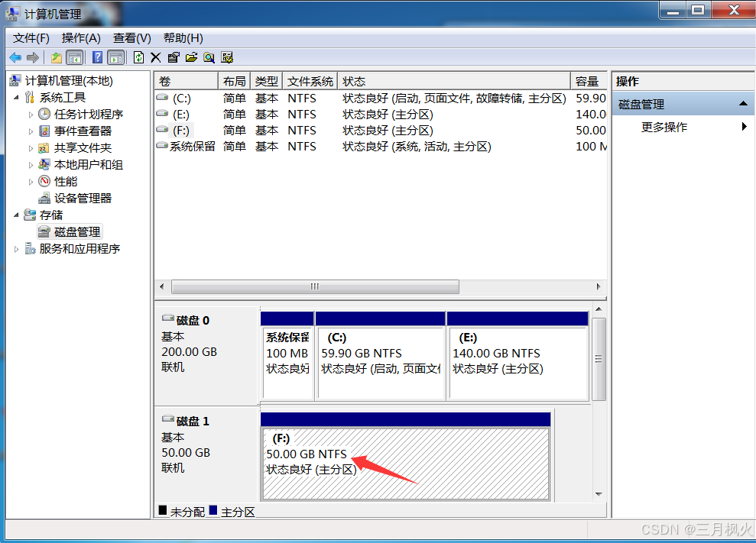Image resolution: width=756 pixels, height=543 pixels.
Task: Click the 磁盘 1 disk label
Action: pyautogui.click(x=193, y=422)
